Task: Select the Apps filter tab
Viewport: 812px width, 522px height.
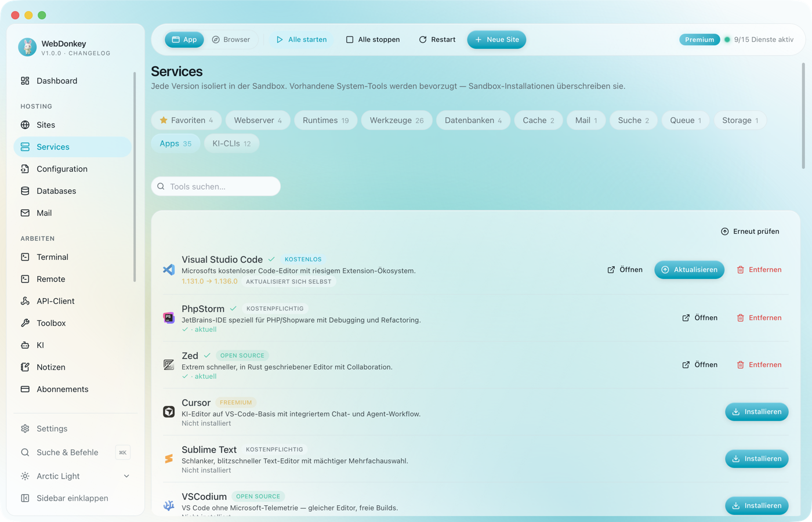Action: pyautogui.click(x=176, y=143)
